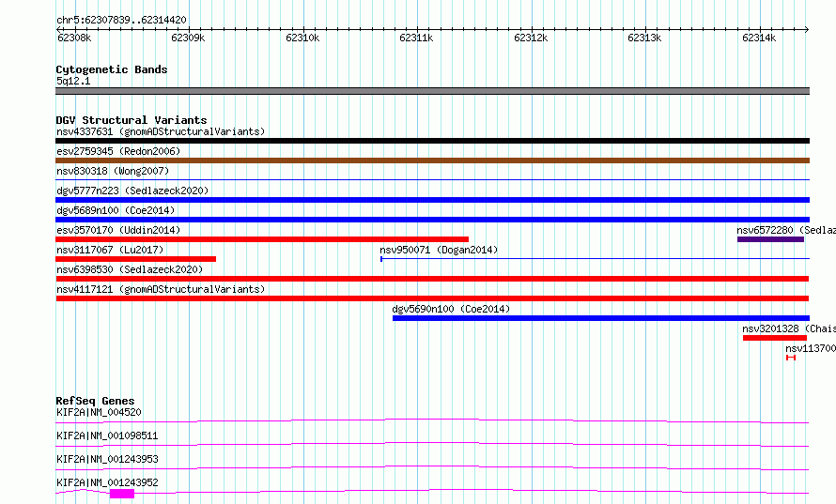Click the gray 5q12.1 cytogenetic band bar

pyautogui.click(x=432, y=91)
